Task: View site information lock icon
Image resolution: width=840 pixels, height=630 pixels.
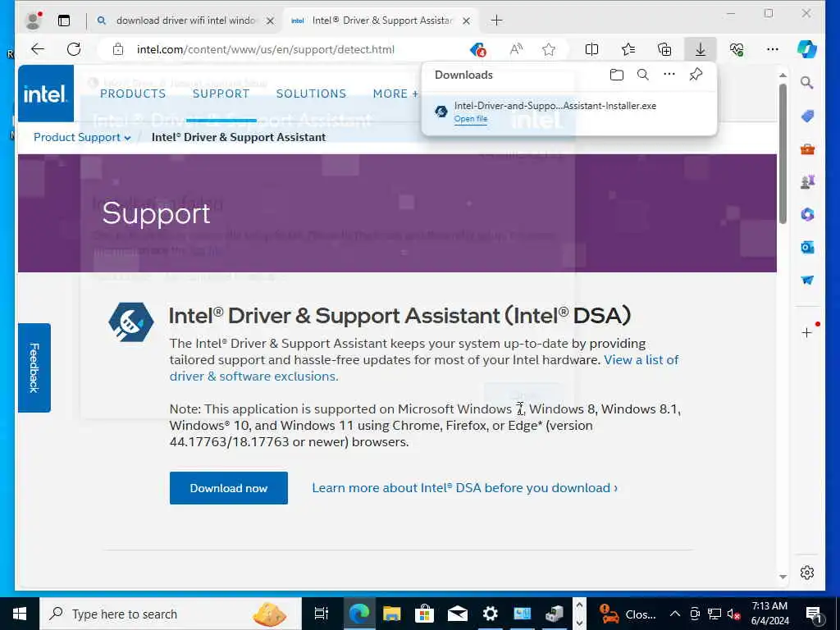Action: pos(118,49)
